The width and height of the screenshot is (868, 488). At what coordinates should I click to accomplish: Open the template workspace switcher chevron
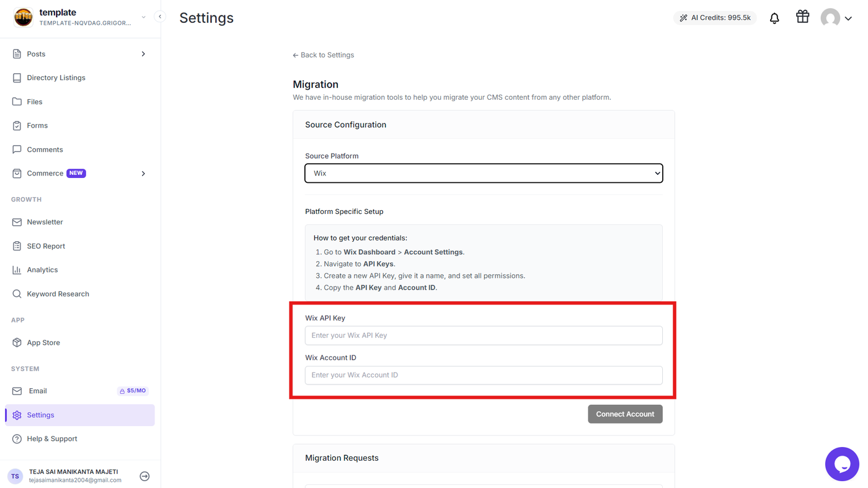[x=144, y=17]
